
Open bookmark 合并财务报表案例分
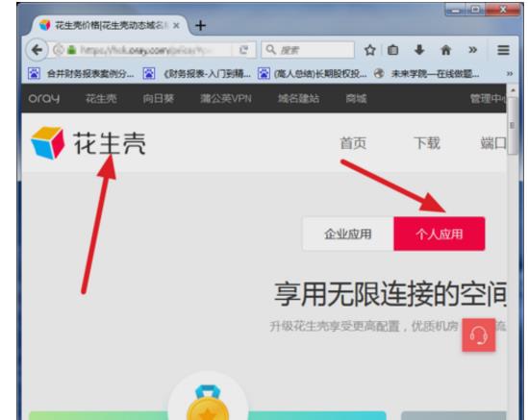(81, 73)
